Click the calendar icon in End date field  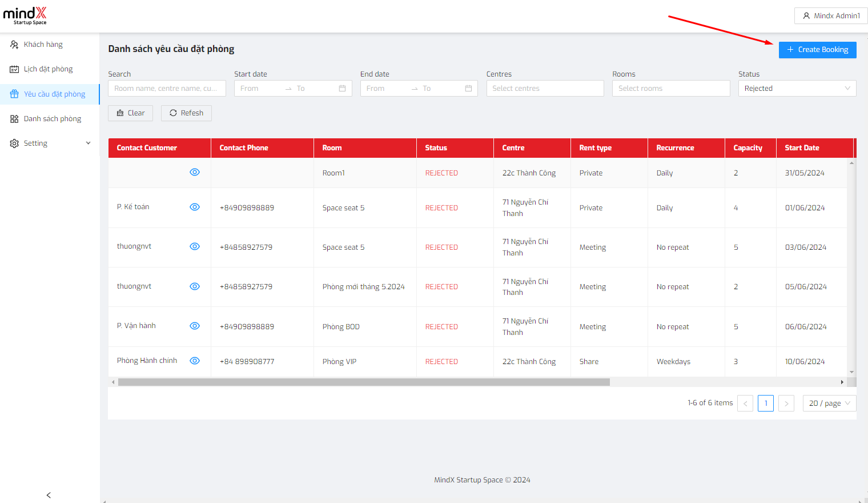pyautogui.click(x=468, y=89)
